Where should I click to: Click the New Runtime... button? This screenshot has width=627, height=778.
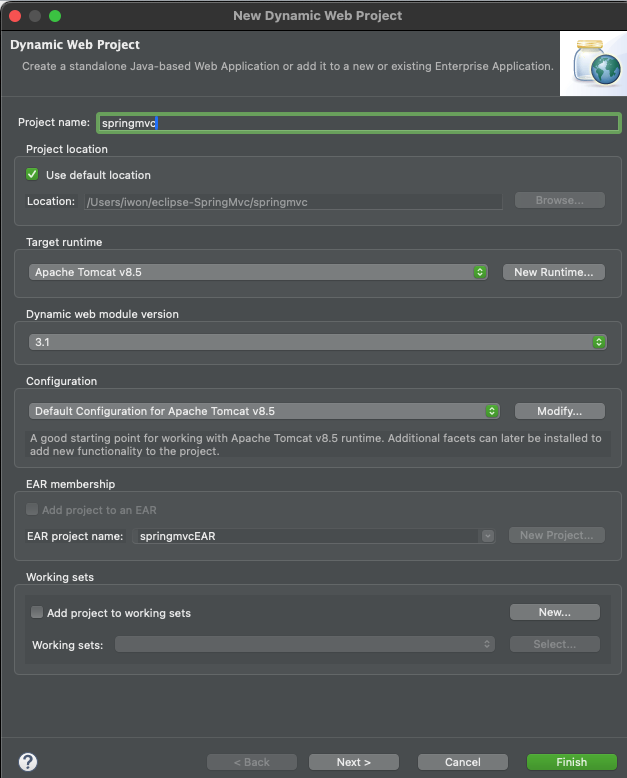[554, 272]
